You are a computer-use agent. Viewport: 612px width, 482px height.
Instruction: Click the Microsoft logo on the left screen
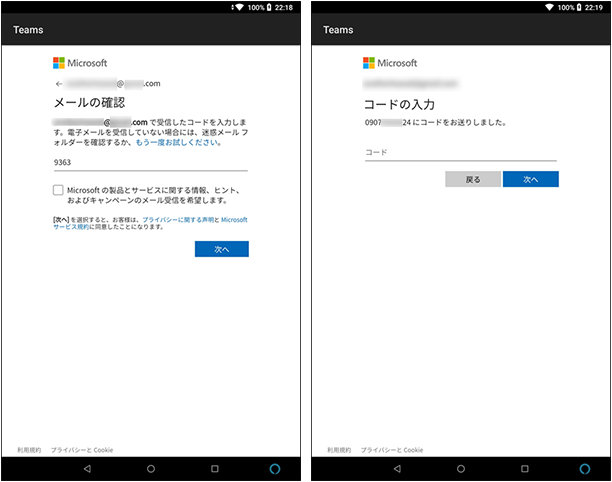pyautogui.click(x=80, y=63)
